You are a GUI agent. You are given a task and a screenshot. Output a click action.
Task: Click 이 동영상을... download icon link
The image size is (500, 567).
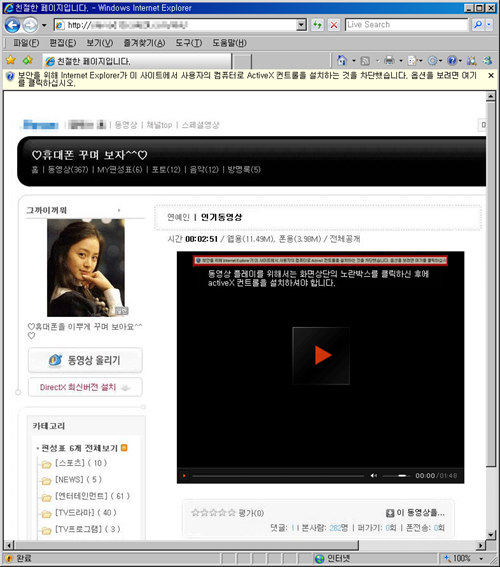tap(415, 513)
